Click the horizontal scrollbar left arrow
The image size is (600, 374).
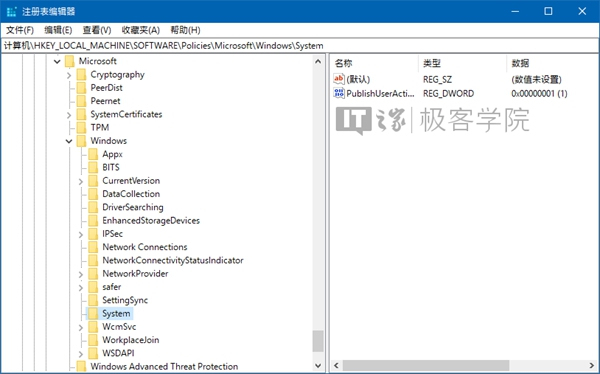pos(336,366)
